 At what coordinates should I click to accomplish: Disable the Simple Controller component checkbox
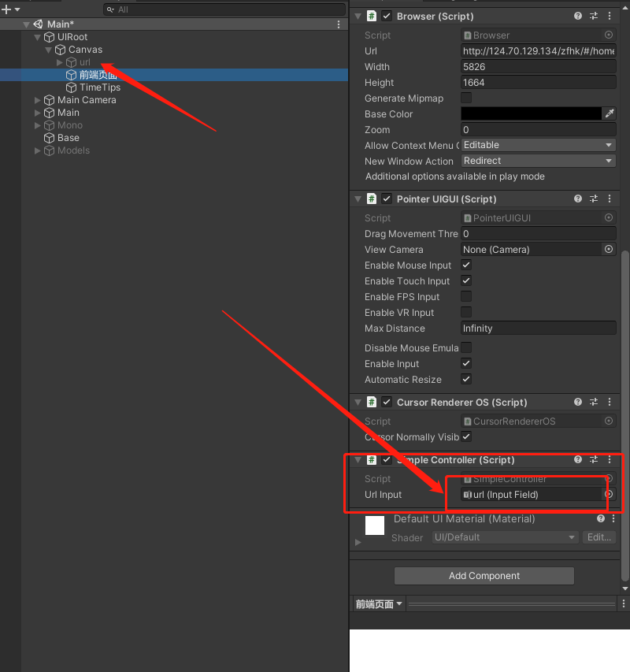(387, 460)
